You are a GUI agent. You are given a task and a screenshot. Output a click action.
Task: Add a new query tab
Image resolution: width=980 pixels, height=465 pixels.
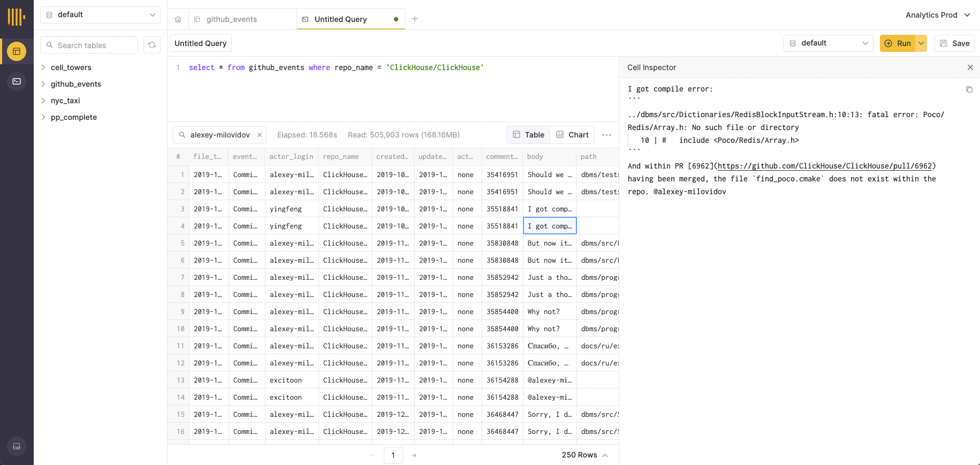coord(415,19)
